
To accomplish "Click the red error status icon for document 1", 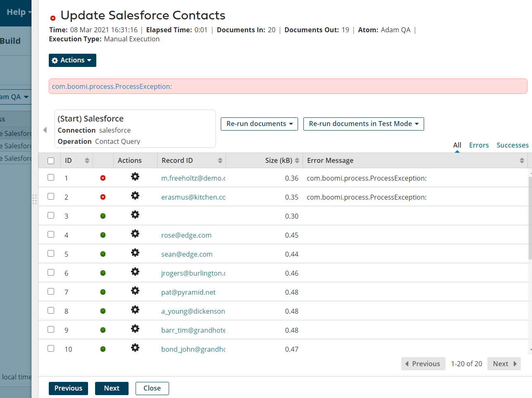I will (103, 178).
